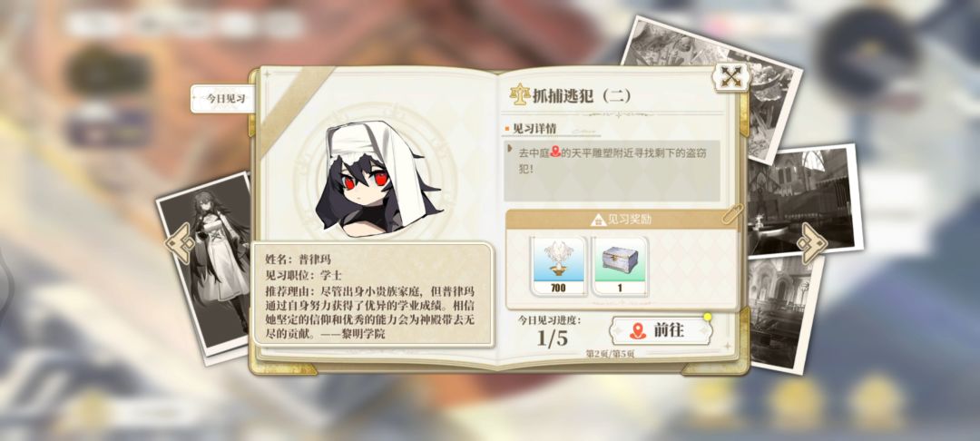Open the cathedral interior photo on right
The height and width of the screenshot is (441, 980).
pyautogui.click(x=804, y=201)
